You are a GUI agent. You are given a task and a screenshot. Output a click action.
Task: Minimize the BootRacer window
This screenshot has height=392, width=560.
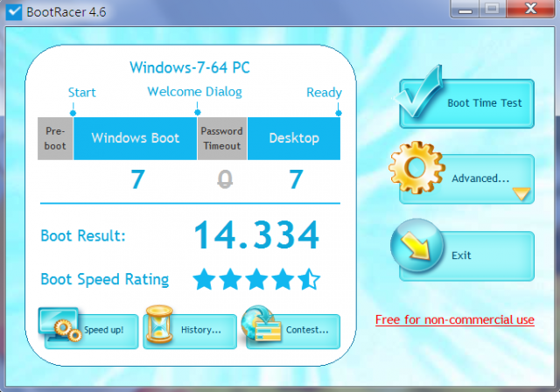coord(465,9)
